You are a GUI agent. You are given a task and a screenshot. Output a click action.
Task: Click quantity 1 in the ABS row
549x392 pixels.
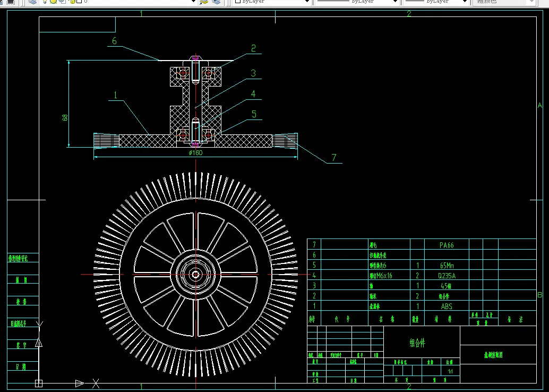click(417, 306)
